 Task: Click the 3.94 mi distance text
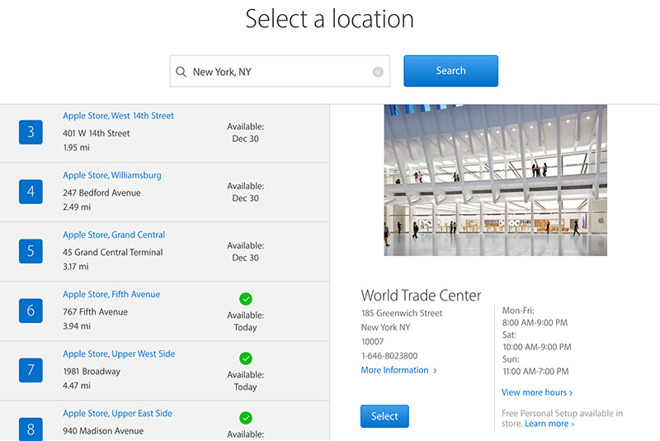point(77,326)
